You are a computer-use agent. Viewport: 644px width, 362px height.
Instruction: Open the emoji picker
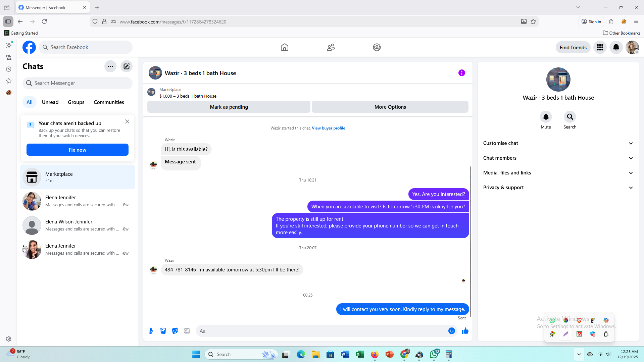452,331
